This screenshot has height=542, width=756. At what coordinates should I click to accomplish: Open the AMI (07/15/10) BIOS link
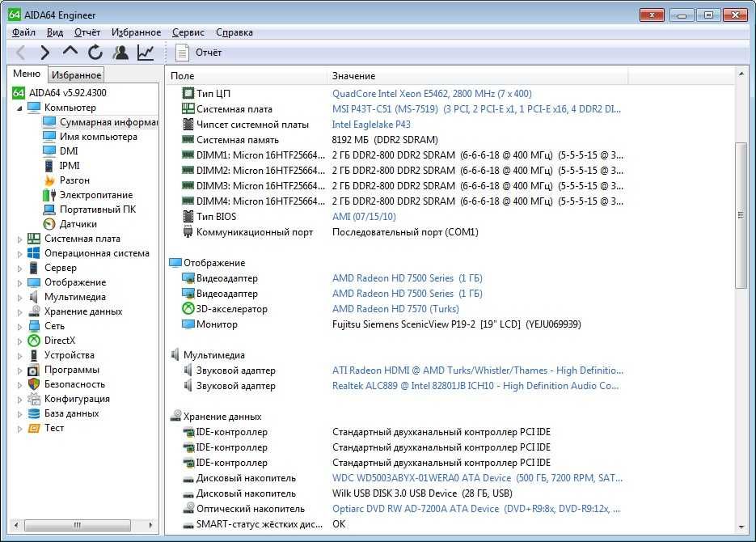coord(364,217)
